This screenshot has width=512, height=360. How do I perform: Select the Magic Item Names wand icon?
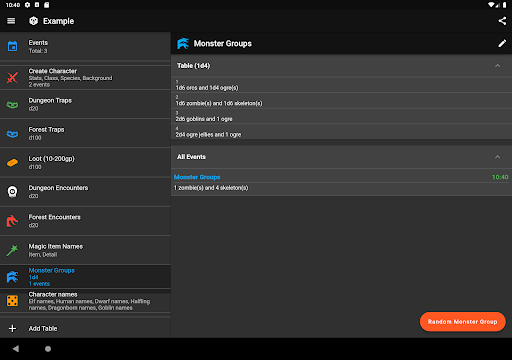point(13,250)
